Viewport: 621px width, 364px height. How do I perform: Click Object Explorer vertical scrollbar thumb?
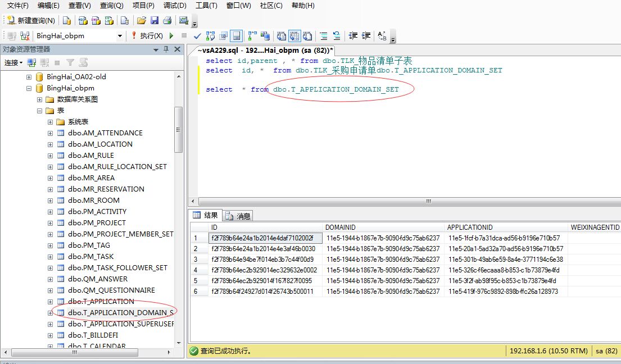point(178,129)
